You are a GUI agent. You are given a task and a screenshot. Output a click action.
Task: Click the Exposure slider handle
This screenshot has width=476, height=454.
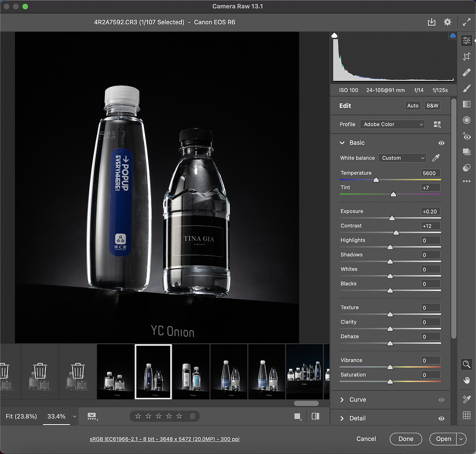point(392,218)
